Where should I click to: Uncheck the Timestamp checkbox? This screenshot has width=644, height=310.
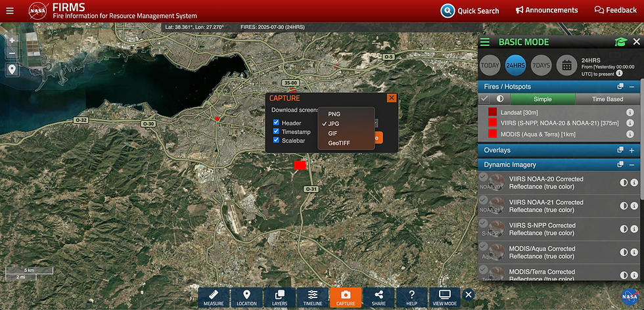point(277,131)
